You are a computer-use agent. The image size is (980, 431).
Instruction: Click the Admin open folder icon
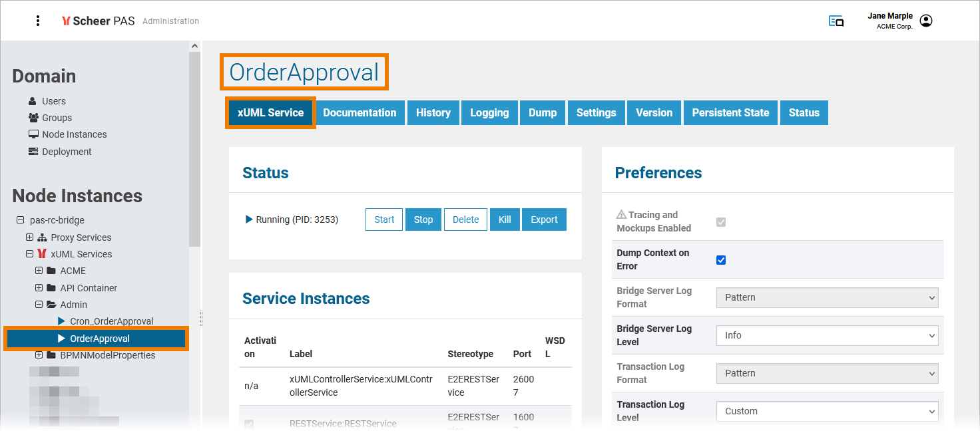coord(51,305)
